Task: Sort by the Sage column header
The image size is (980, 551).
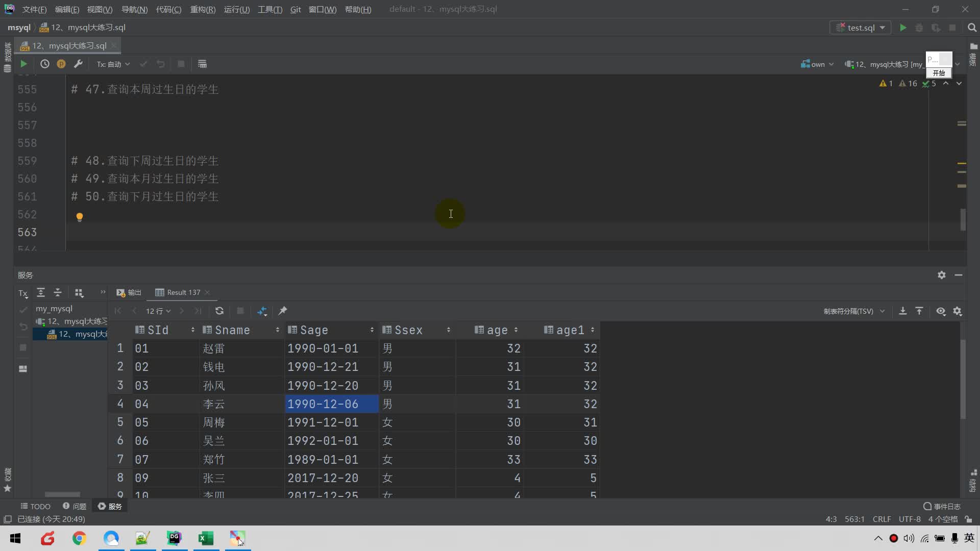Action: coord(331,330)
